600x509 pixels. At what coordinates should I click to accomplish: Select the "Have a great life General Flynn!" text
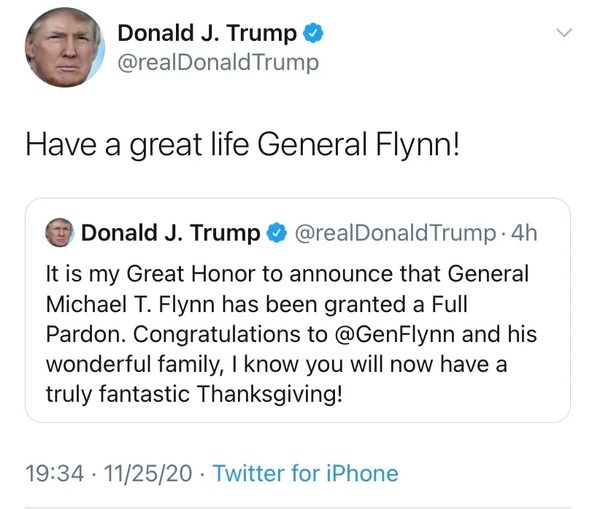pos(243,145)
